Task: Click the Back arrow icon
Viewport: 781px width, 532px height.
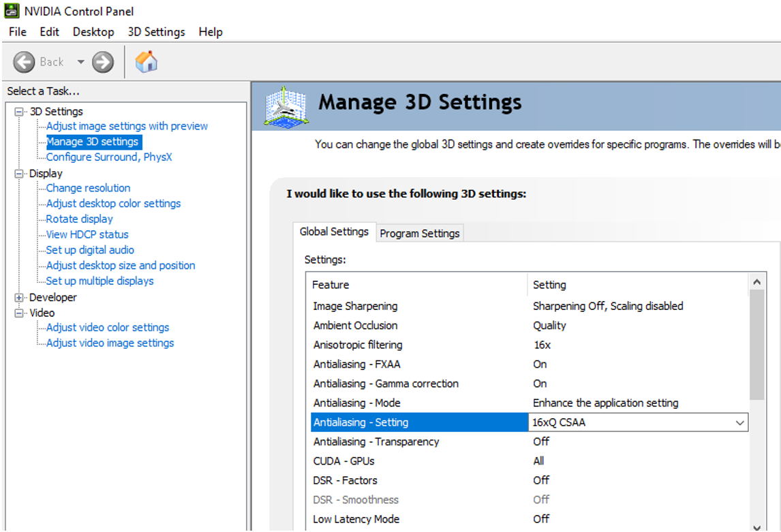Action: point(24,62)
